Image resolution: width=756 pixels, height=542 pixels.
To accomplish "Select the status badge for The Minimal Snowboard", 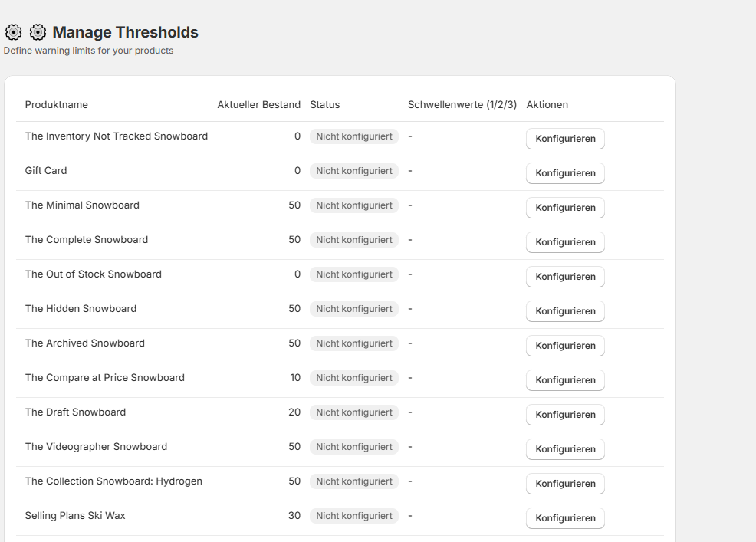I will 354,205.
